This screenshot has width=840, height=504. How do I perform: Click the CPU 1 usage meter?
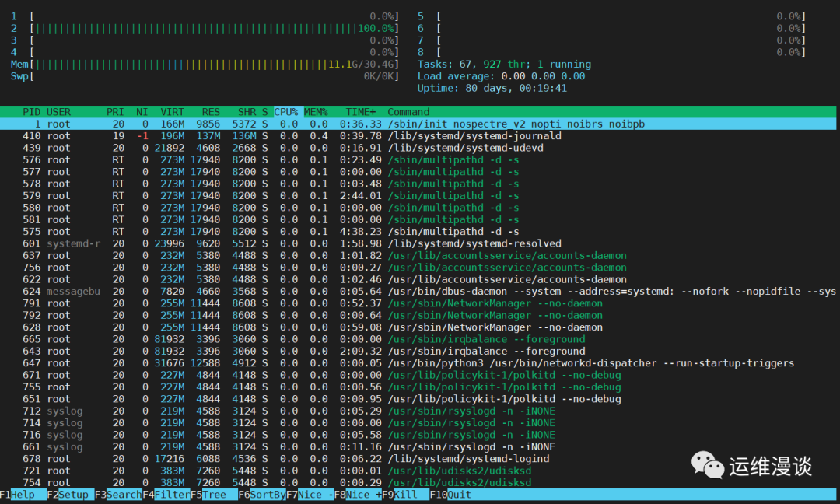click(205, 16)
